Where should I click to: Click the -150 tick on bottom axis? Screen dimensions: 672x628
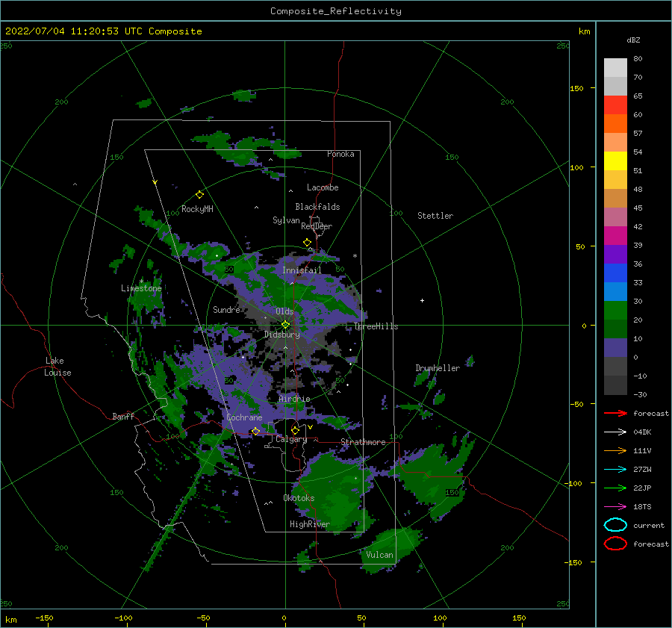tap(45, 618)
